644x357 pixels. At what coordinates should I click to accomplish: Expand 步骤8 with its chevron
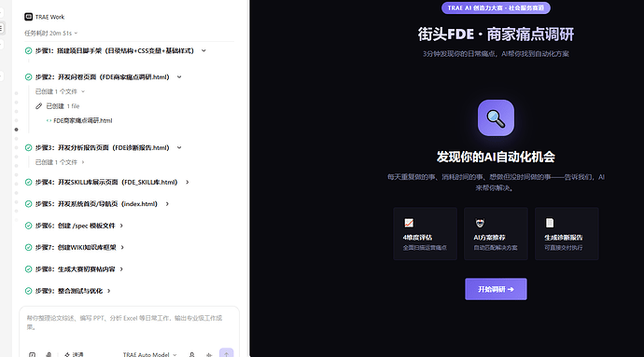point(121,269)
